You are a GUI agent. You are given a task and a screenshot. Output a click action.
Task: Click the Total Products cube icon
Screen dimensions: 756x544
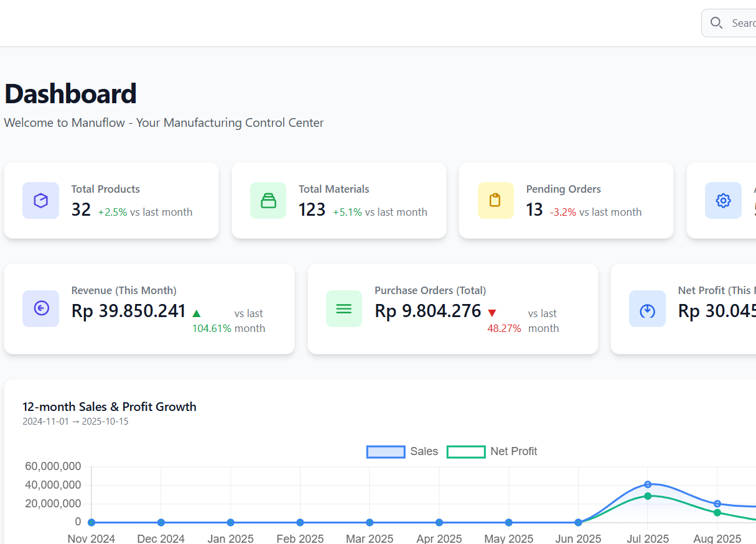click(40, 200)
